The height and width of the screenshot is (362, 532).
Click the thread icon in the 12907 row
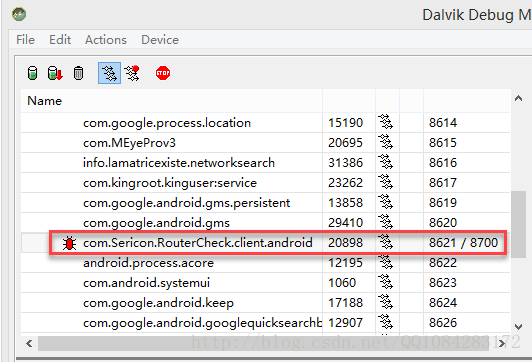(x=386, y=322)
